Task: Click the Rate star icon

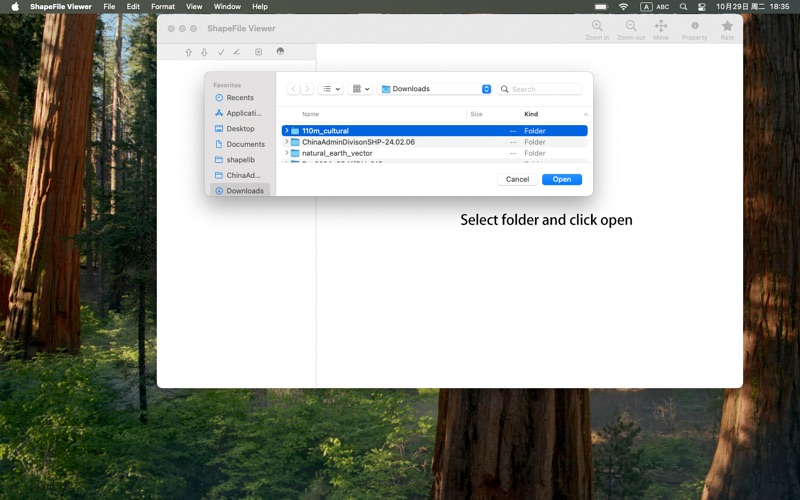Action: (x=727, y=26)
